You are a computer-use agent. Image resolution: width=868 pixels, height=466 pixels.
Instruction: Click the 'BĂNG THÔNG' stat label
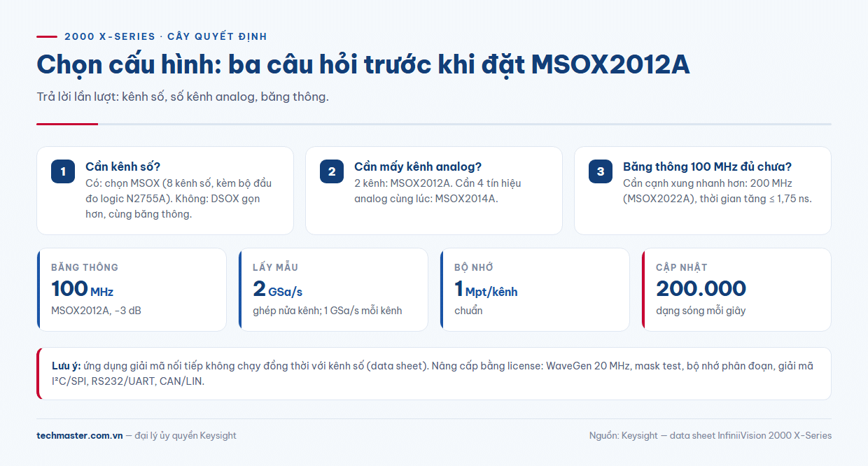tap(85, 267)
